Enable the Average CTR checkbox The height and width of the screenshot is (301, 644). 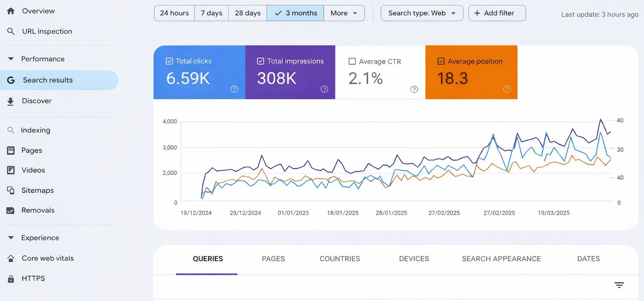(352, 61)
